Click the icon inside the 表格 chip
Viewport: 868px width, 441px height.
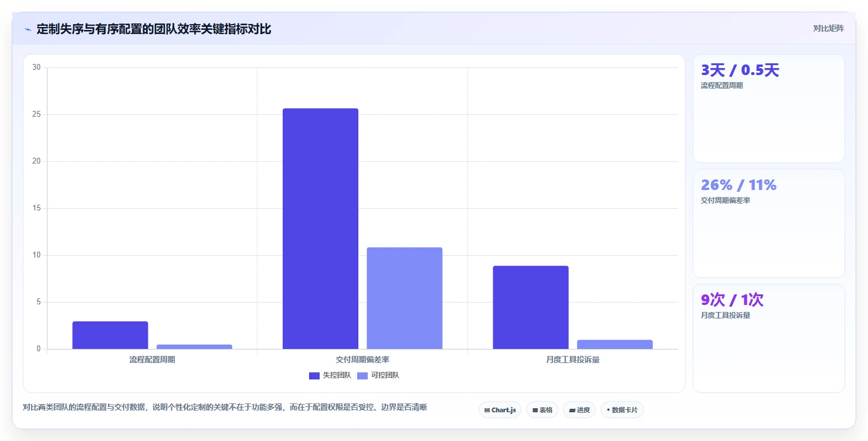tap(535, 410)
